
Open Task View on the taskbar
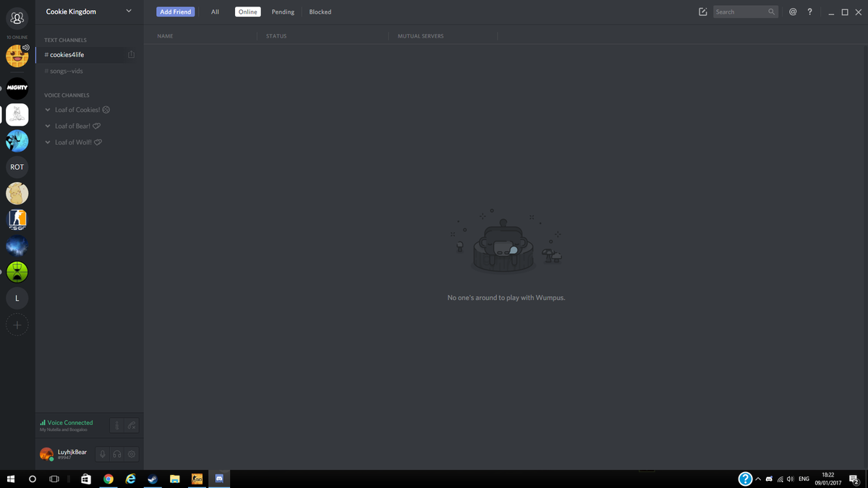point(54,479)
